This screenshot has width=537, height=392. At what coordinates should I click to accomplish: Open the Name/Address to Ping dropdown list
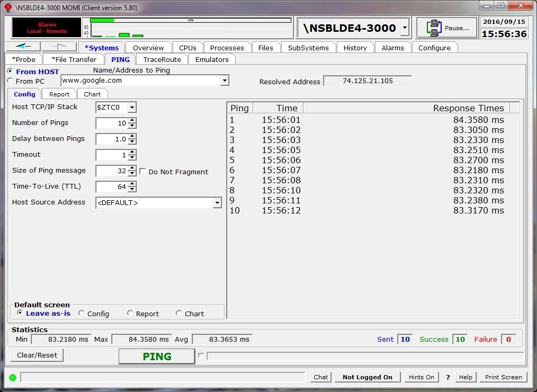(x=225, y=81)
